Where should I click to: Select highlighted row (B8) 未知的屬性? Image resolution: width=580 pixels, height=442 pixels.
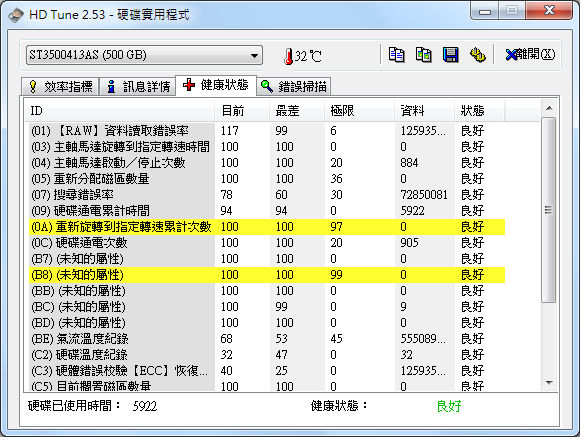[267, 275]
